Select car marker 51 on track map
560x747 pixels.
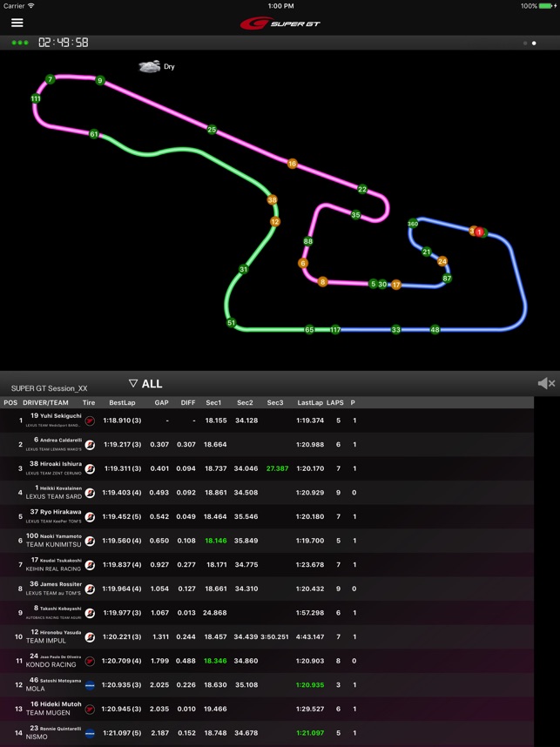(x=231, y=322)
